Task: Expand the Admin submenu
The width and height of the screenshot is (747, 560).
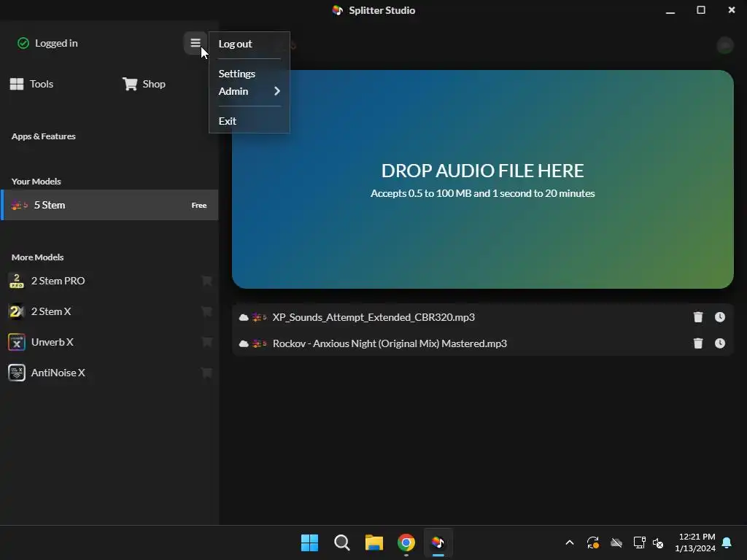Action: pos(249,91)
